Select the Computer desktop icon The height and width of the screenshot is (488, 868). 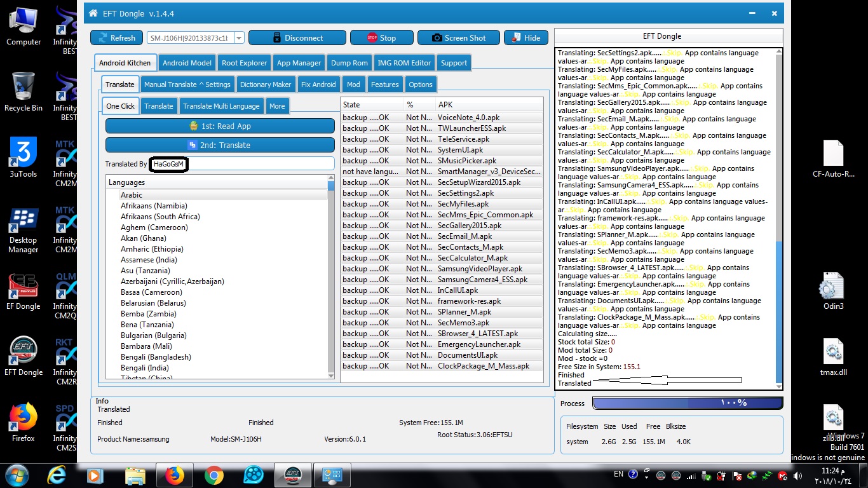(x=24, y=27)
